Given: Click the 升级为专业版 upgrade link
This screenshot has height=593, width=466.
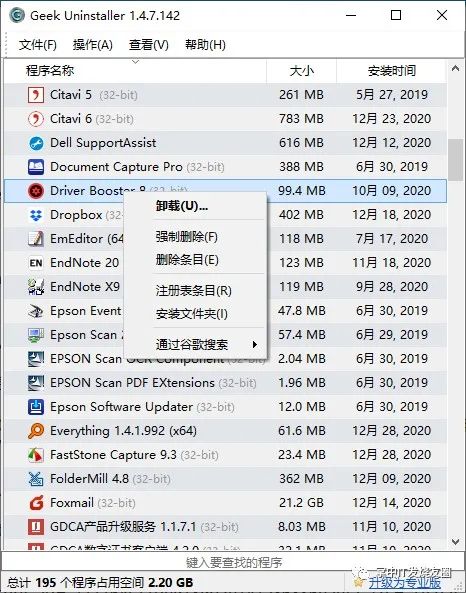Looking at the screenshot, I should (x=405, y=583).
